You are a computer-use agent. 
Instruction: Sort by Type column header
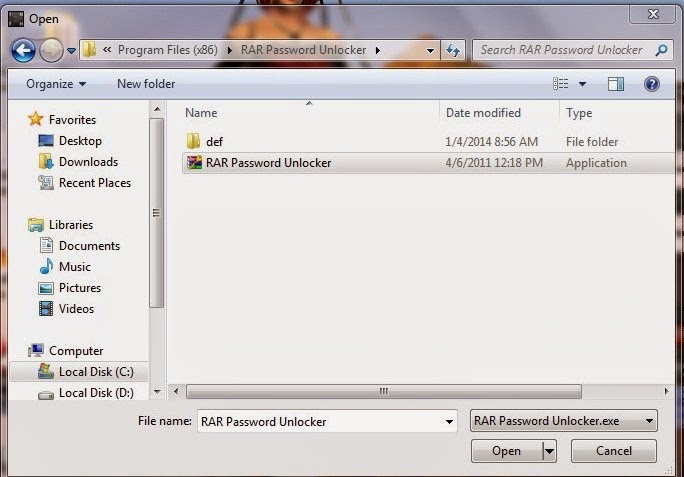coord(579,113)
